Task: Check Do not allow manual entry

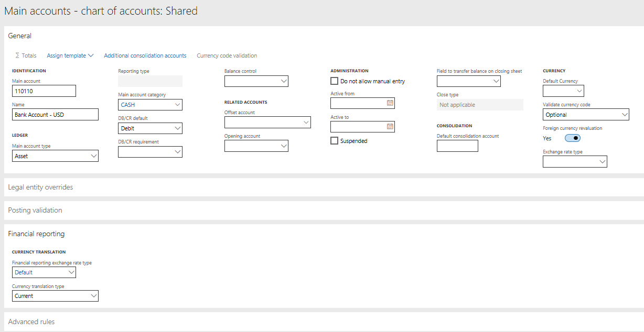Action: point(334,81)
